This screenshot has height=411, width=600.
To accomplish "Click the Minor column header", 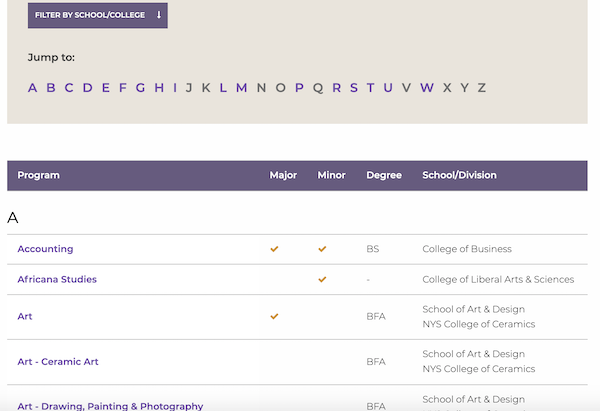I will click(331, 175).
